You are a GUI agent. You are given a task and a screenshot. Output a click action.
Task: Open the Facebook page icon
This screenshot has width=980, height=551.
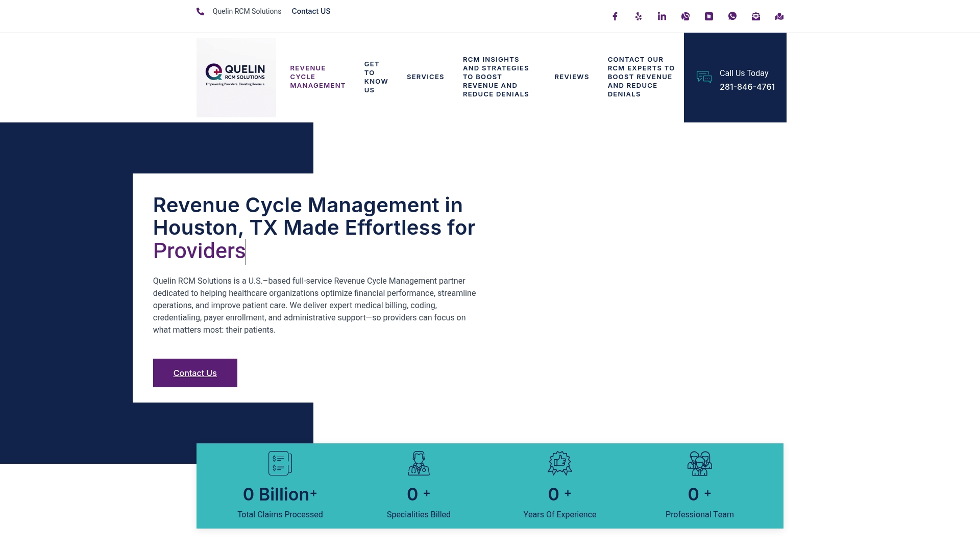[x=615, y=16]
